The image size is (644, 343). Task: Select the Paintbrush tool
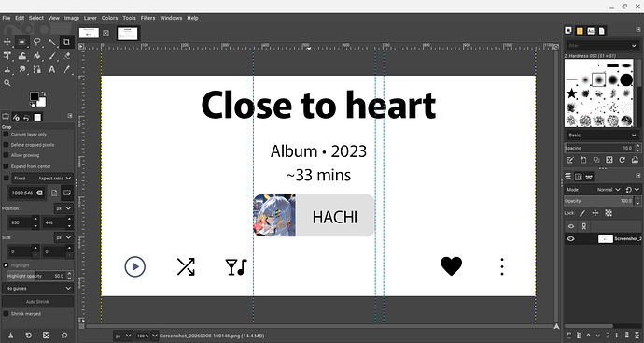[51, 56]
